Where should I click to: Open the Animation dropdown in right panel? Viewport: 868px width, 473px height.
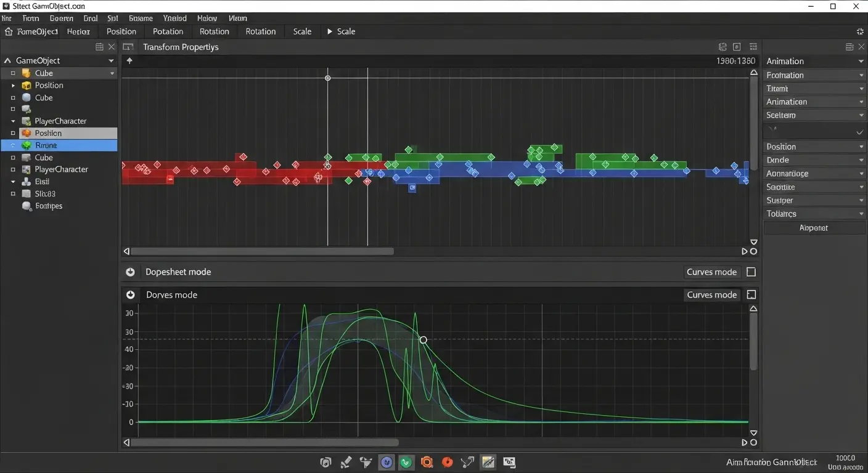pos(814,61)
